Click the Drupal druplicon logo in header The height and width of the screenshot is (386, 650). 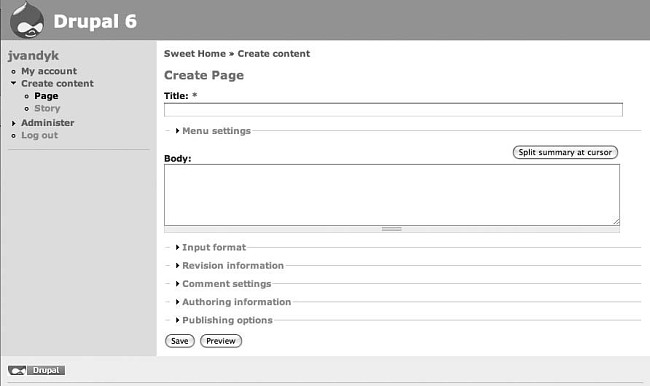(27, 20)
